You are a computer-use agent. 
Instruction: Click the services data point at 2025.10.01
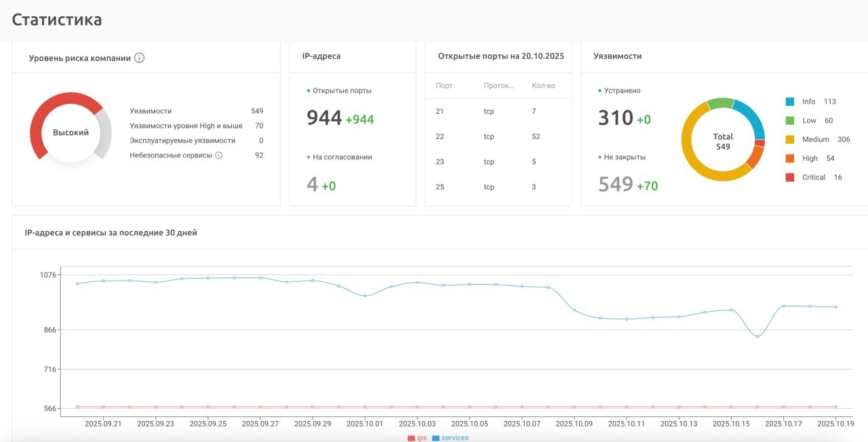(x=365, y=296)
